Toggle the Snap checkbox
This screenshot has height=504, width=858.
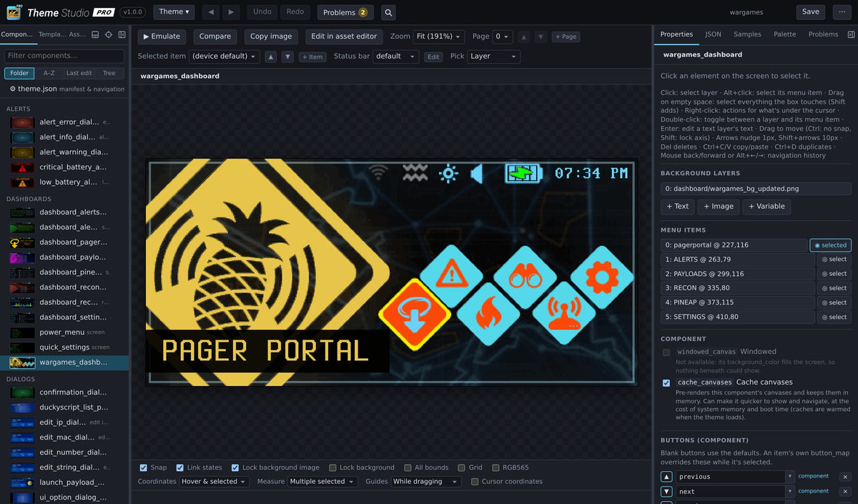[144, 468]
